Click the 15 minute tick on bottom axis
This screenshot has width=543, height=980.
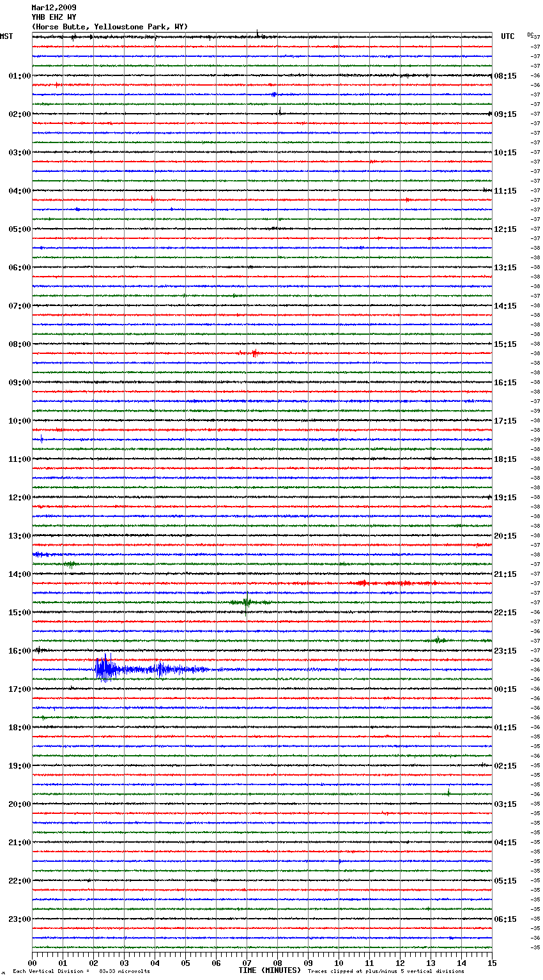[492, 963]
